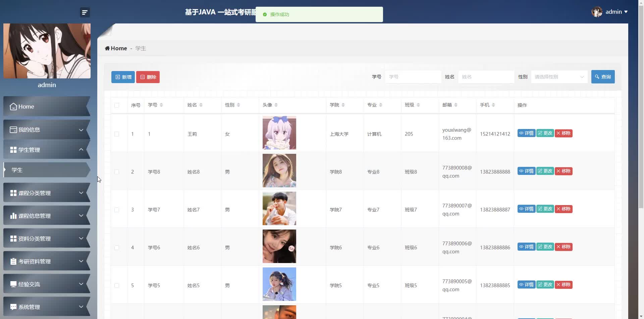This screenshot has height=319, width=644.
Task: Check the row checkbox for 姓名6
Action: tap(117, 248)
